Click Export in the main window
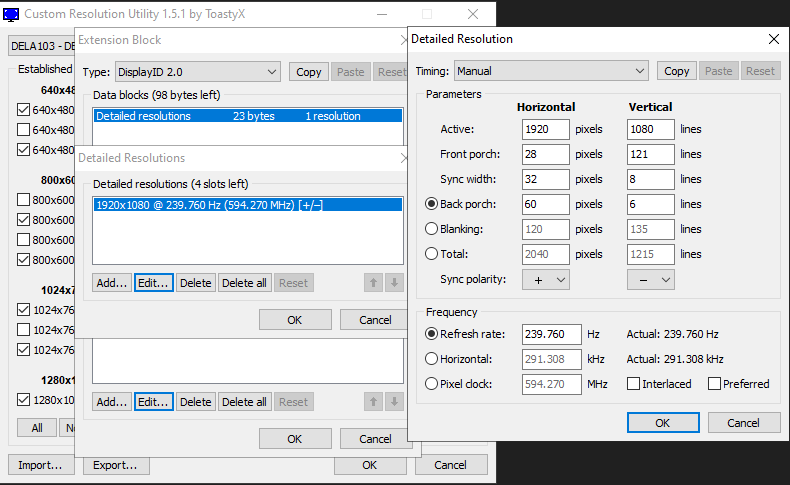The width and height of the screenshot is (790, 485). [x=115, y=465]
